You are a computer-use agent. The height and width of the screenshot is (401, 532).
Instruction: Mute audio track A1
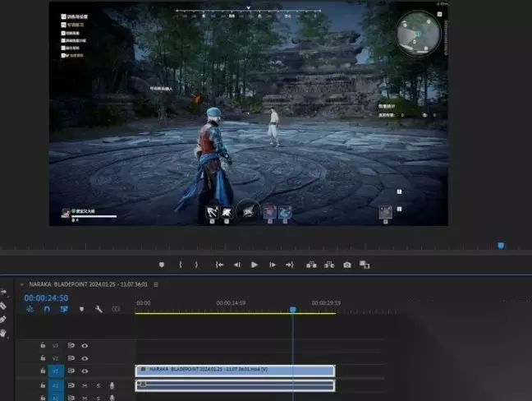[x=85, y=385]
